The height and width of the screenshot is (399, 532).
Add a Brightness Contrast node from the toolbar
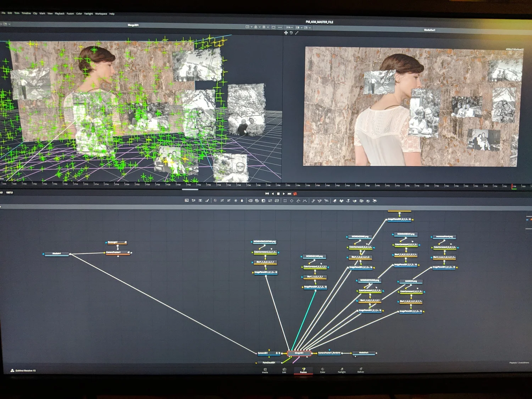[235, 201]
